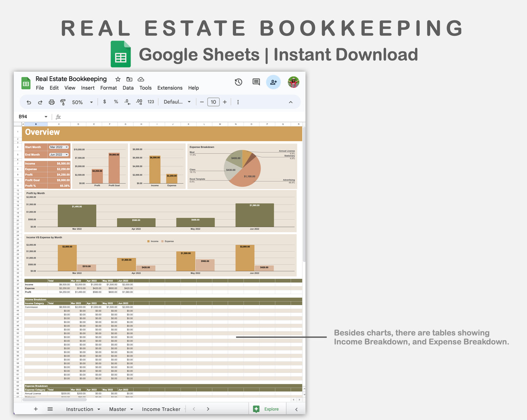
Task: Open the Format menu
Action: point(108,87)
